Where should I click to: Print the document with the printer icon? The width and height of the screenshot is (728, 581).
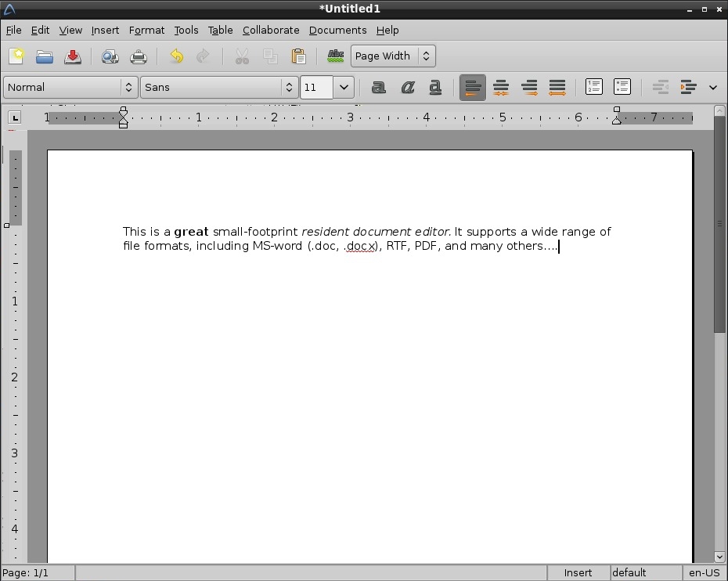pyautogui.click(x=139, y=56)
